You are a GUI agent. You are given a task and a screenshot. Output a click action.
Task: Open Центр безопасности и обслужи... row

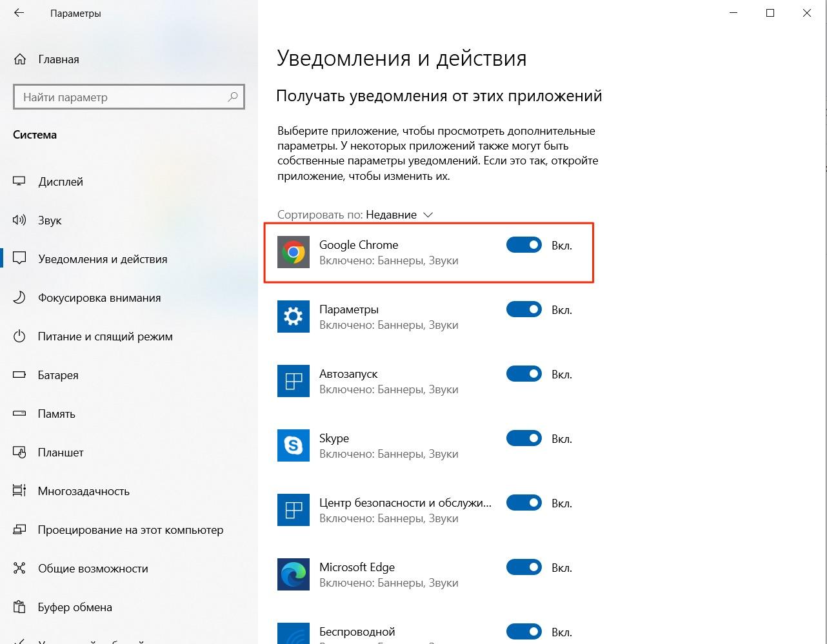(428, 510)
